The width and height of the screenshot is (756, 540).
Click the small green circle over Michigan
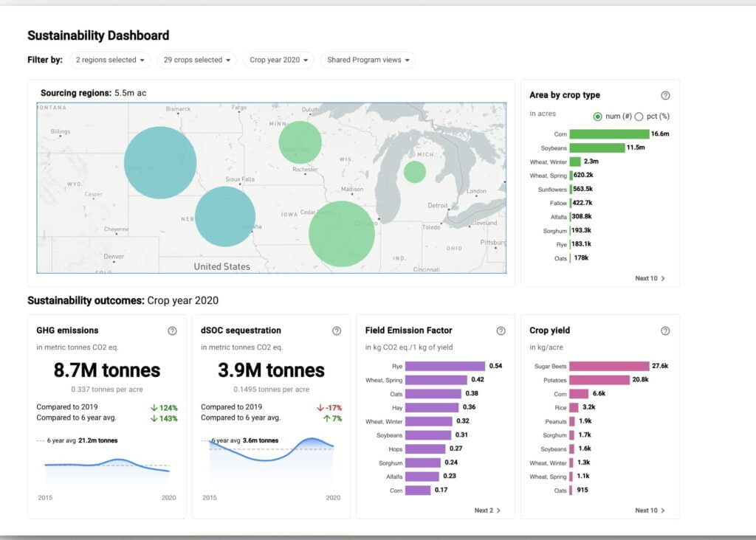point(415,172)
